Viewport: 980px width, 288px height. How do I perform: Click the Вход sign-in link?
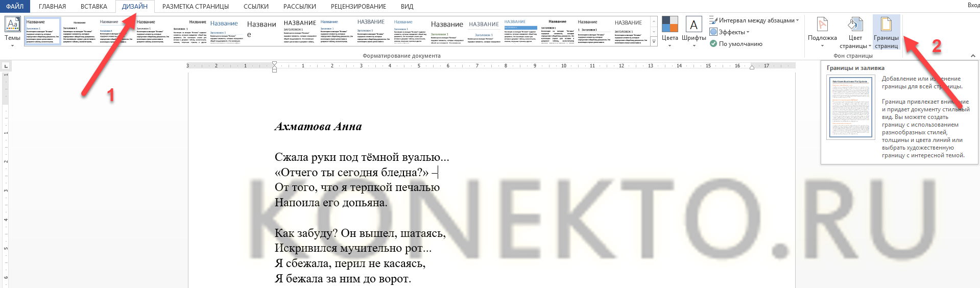(973, 5)
